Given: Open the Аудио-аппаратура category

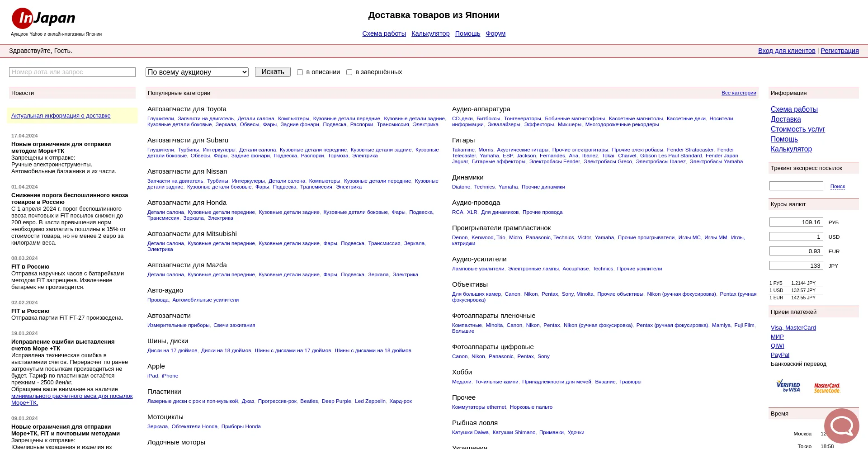Looking at the screenshot, I should pyautogui.click(x=481, y=109).
